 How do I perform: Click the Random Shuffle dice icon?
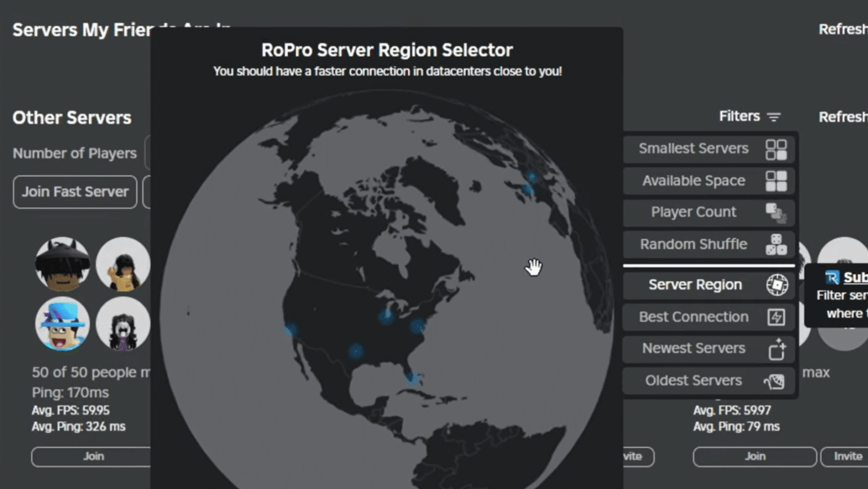click(778, 244)
